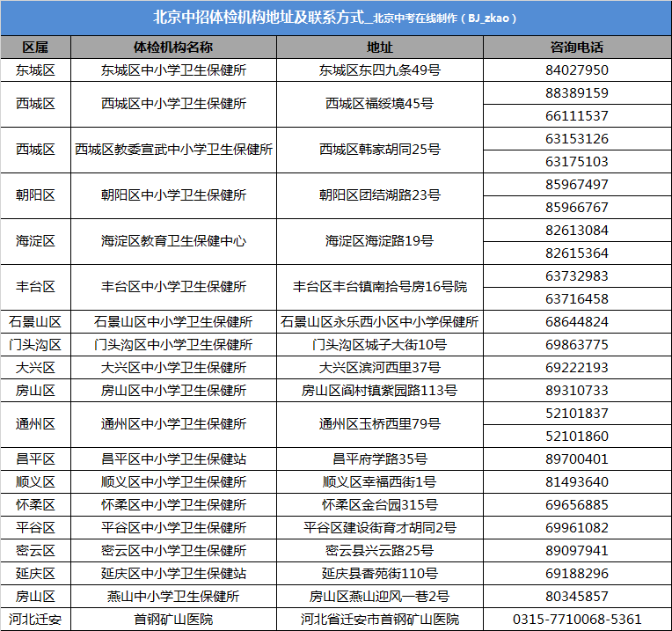Screen dimensions: 672x631
Task: Click the cell 门头沟区中小学卫生保健所
Action: click(x=173, y=345)
